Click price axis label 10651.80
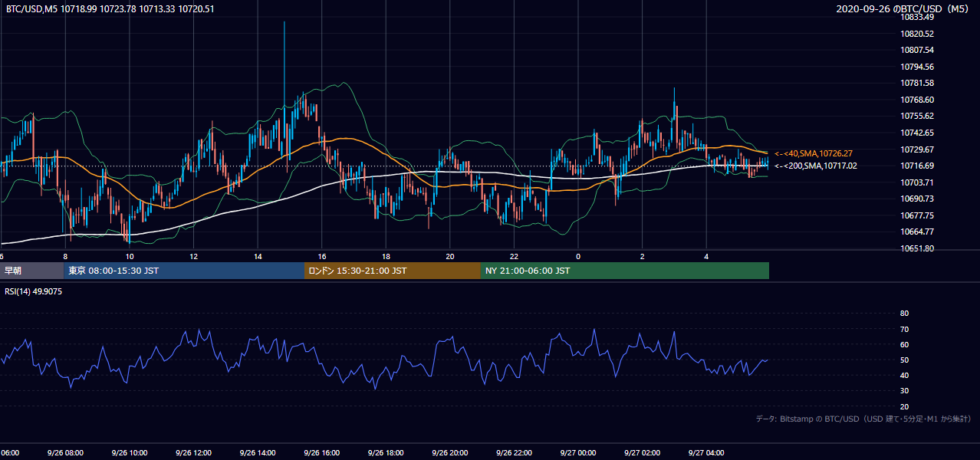The image size is (980, 460). (917, 248)
